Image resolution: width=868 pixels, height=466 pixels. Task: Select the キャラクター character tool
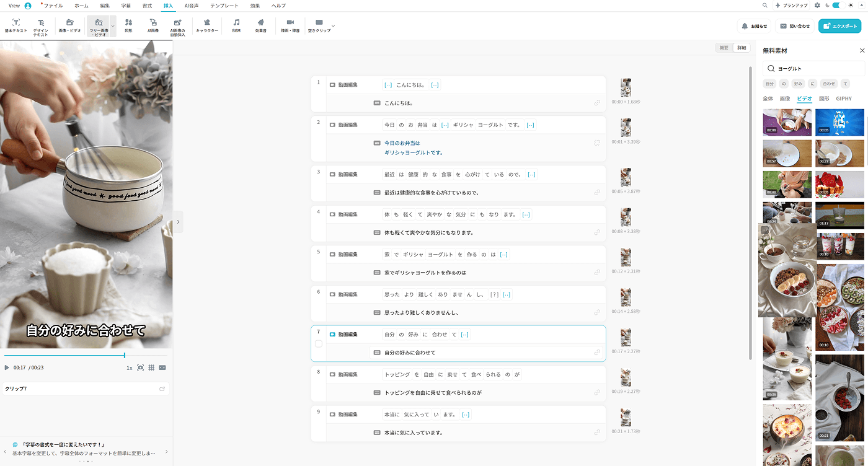(x=206, y=25)
